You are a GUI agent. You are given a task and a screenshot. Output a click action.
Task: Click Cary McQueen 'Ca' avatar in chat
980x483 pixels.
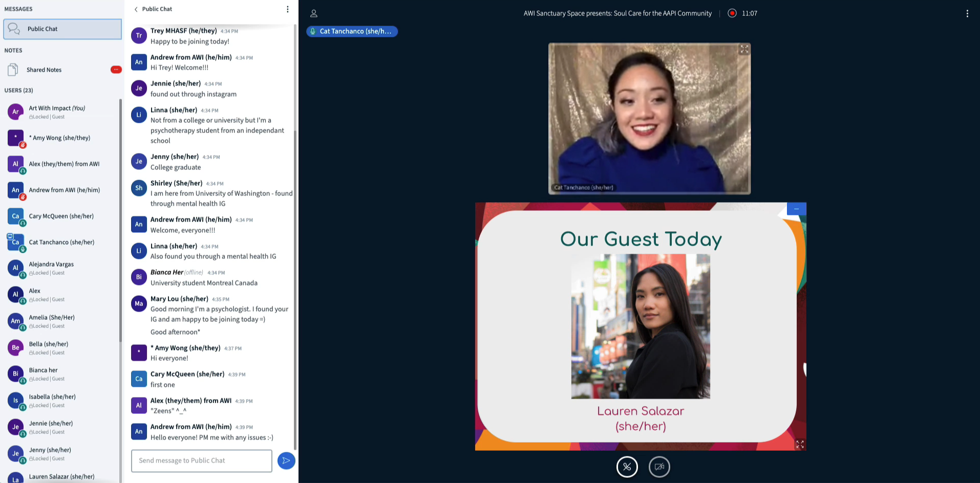(x=139, y=379)
